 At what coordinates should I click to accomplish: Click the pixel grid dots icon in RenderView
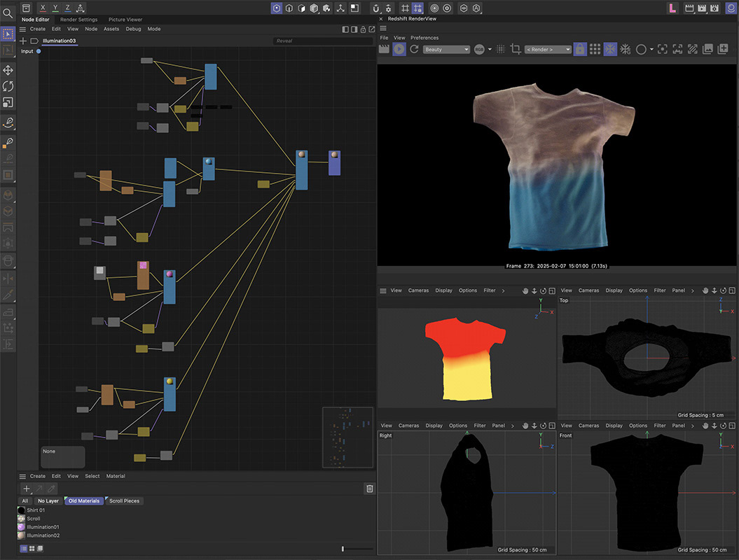click(x=501, y=49)
